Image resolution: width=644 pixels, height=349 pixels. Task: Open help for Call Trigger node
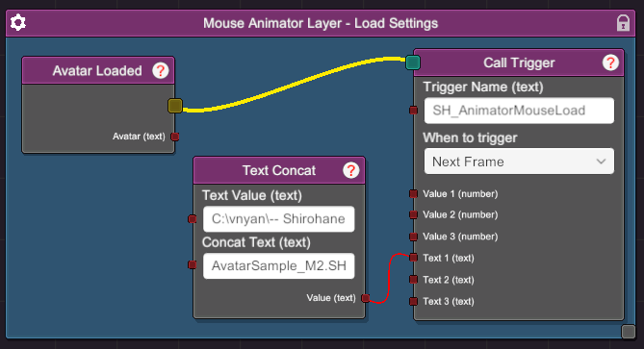click(x=610, y=62)
